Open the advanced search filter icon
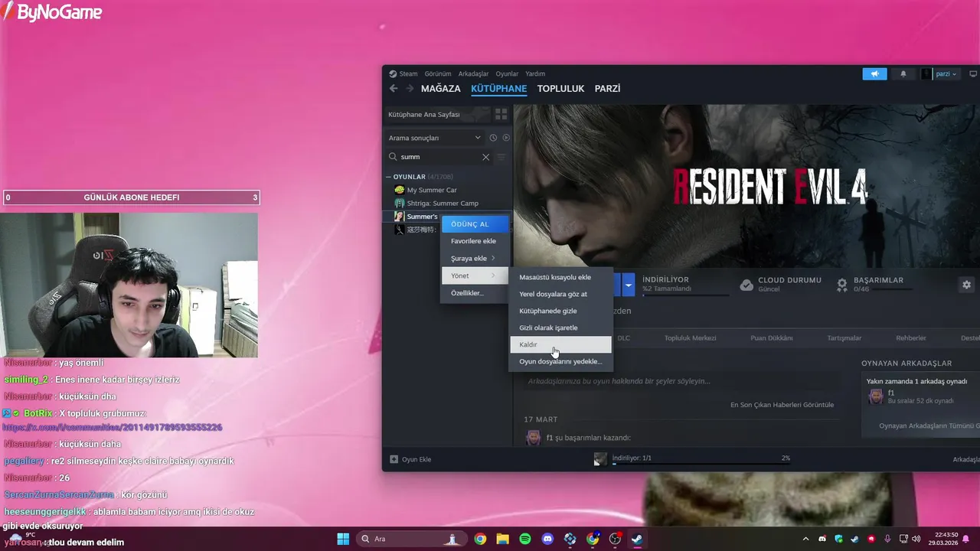The image size is (980, 551). click(501, 157)
